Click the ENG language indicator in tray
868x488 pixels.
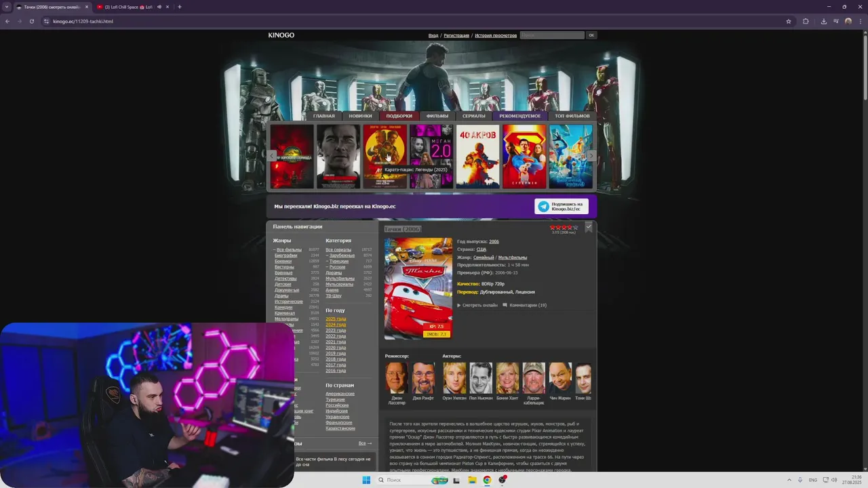[x=813, y=480]
